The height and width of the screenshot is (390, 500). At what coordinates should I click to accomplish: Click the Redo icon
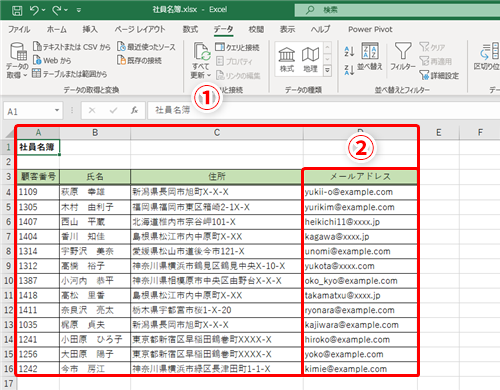(x=57, y=10)
